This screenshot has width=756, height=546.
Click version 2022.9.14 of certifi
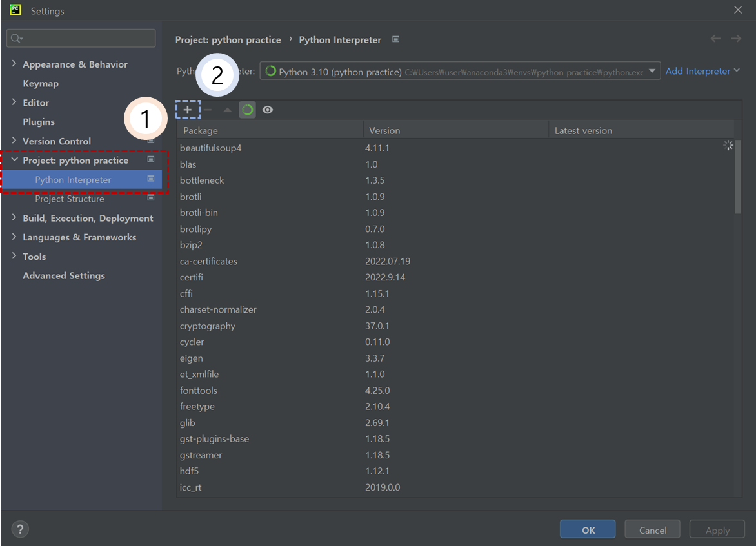pos(385,278)
